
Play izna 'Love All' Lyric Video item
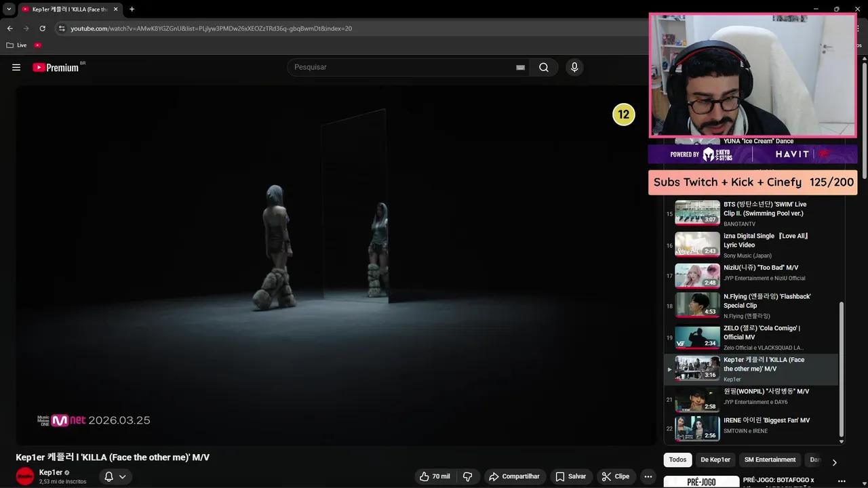(753, 245)
